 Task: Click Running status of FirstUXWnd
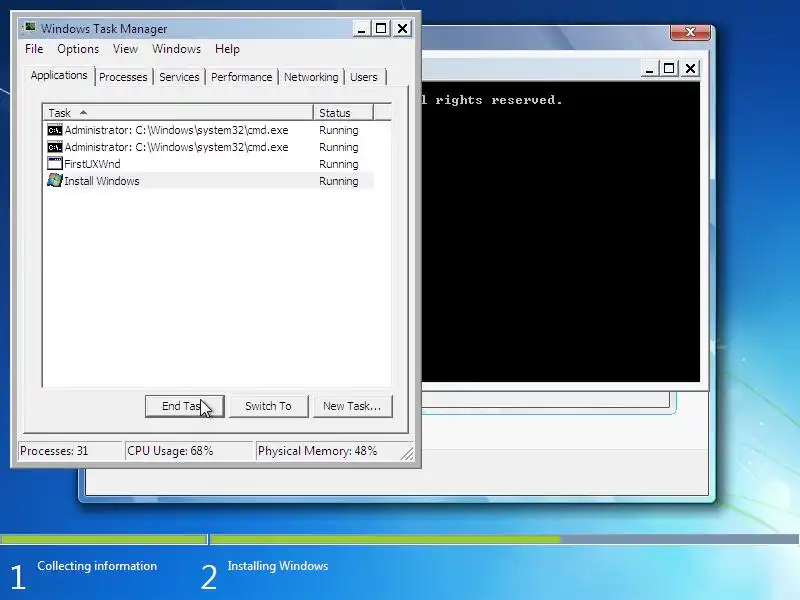[x=339, y=164]
